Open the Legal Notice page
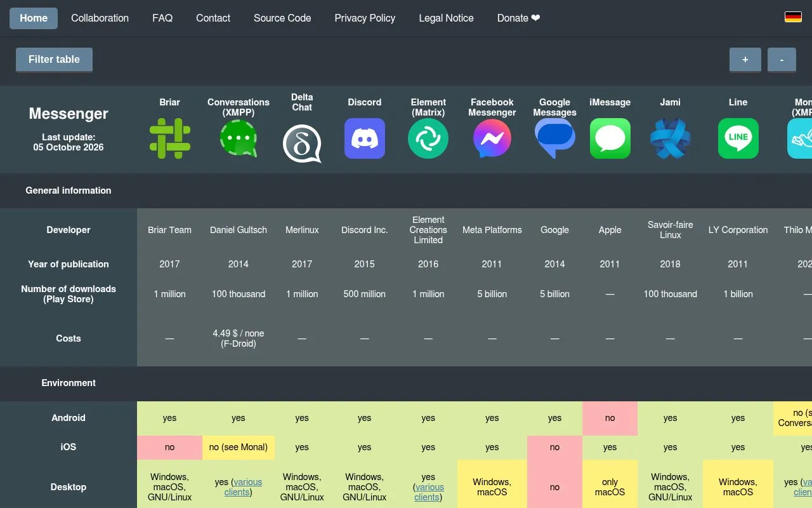 (446, 18)
